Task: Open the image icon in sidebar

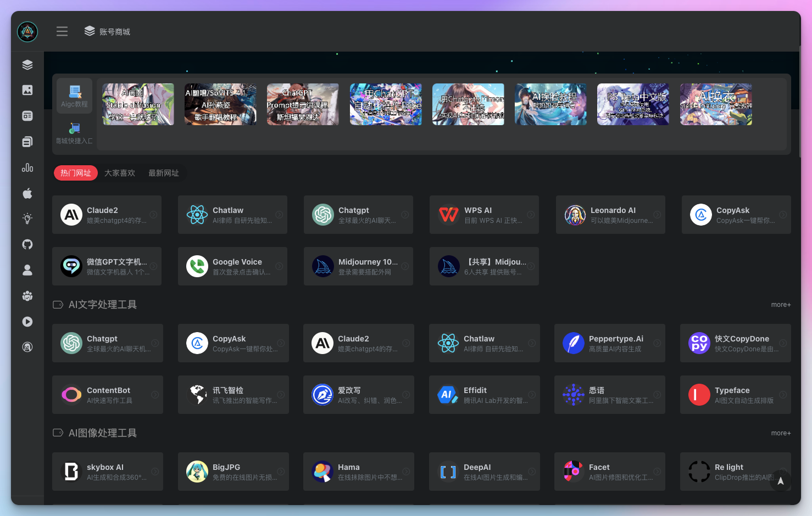Action: [x=27, y=90]
